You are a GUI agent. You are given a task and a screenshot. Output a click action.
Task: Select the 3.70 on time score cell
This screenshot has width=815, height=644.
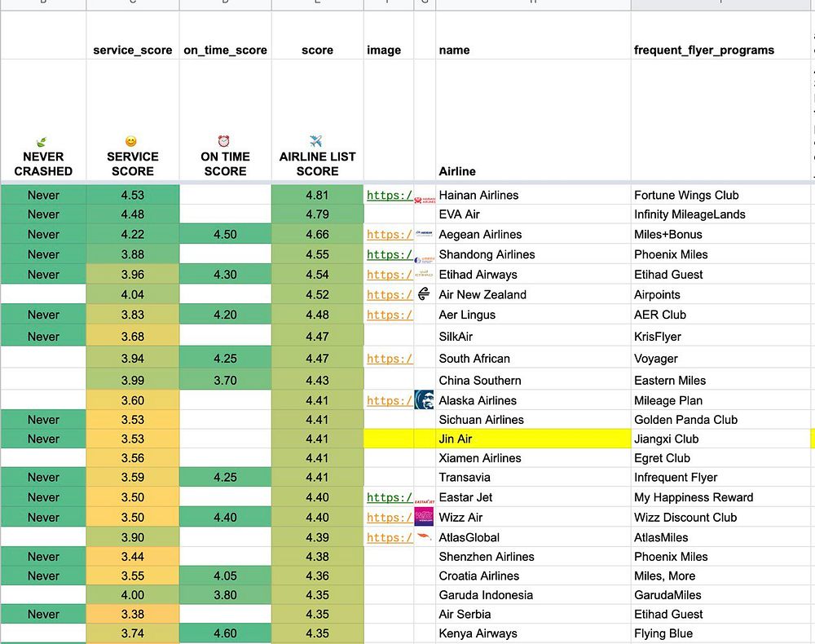[225, 380]
